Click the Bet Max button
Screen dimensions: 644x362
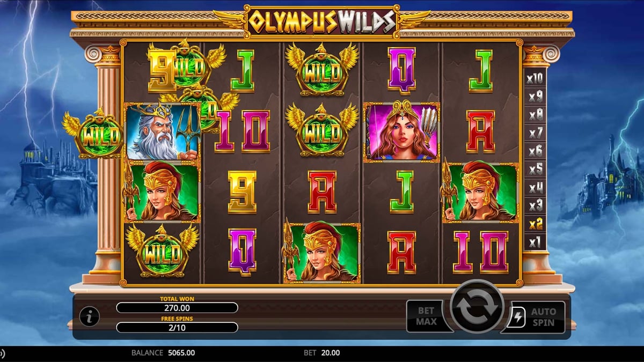(x=427, y=316)
